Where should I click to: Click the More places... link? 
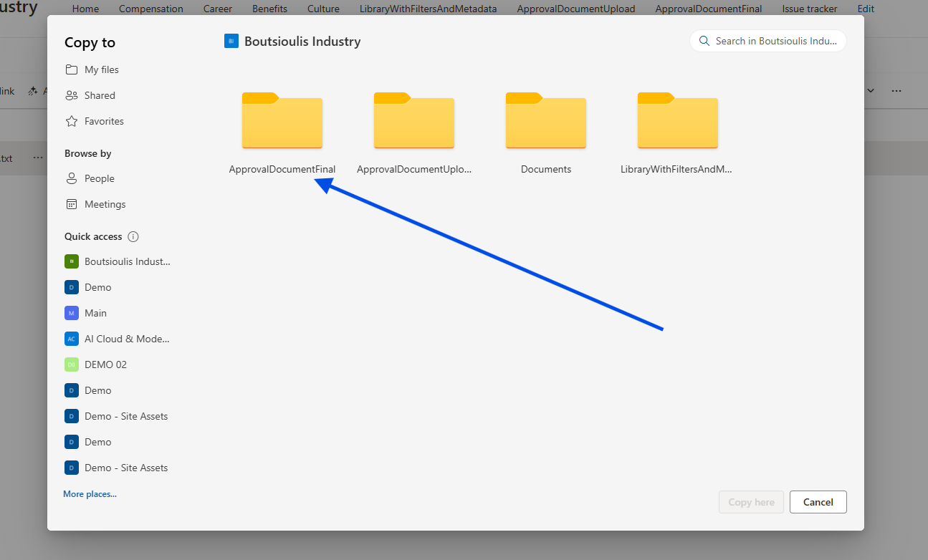click(90, 494)
